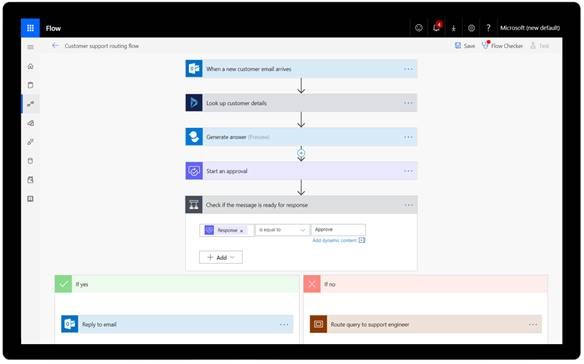Click the smiley feedback icon
The image size is (584, 364).
[419, 28]
